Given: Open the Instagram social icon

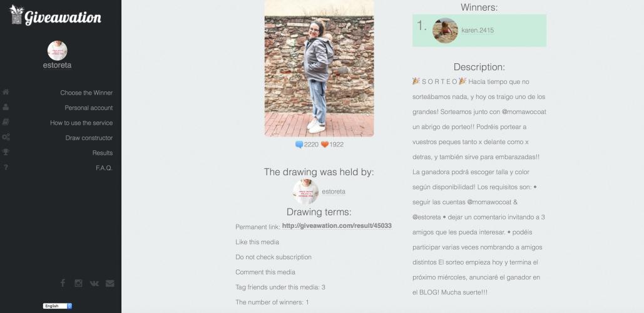Looking at the screenshot, I should [78, 283].
